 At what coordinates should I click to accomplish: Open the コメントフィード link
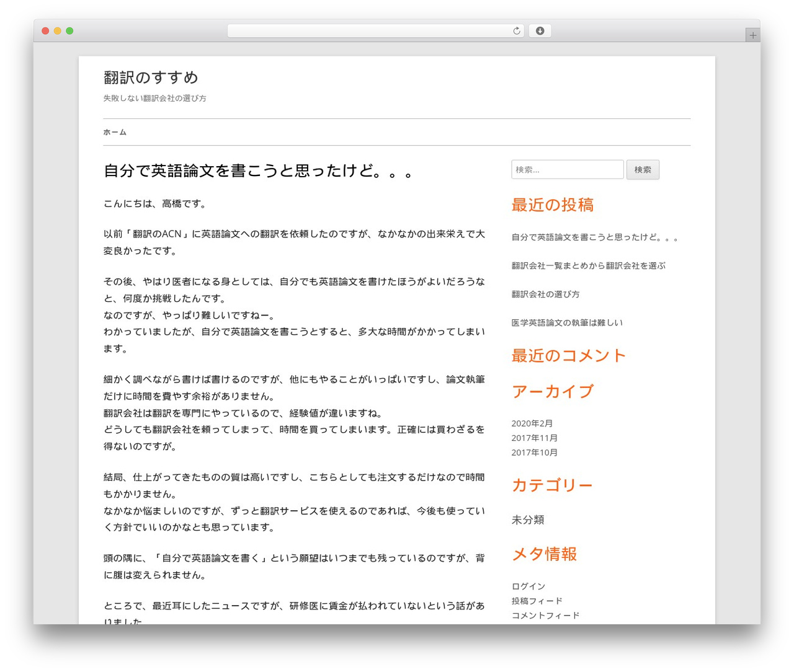point(545,615)
